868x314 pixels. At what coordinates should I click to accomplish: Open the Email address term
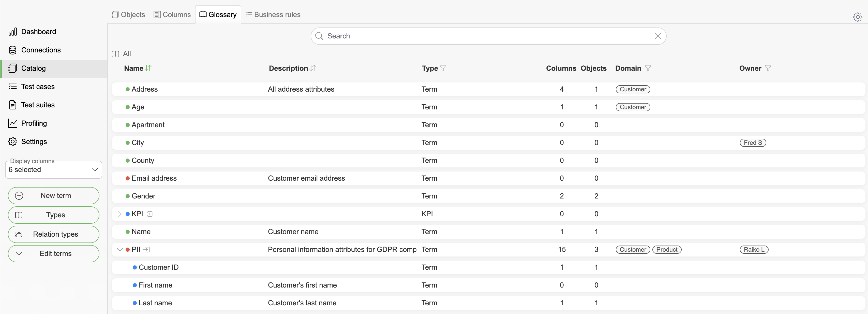[x=154, y=178]
